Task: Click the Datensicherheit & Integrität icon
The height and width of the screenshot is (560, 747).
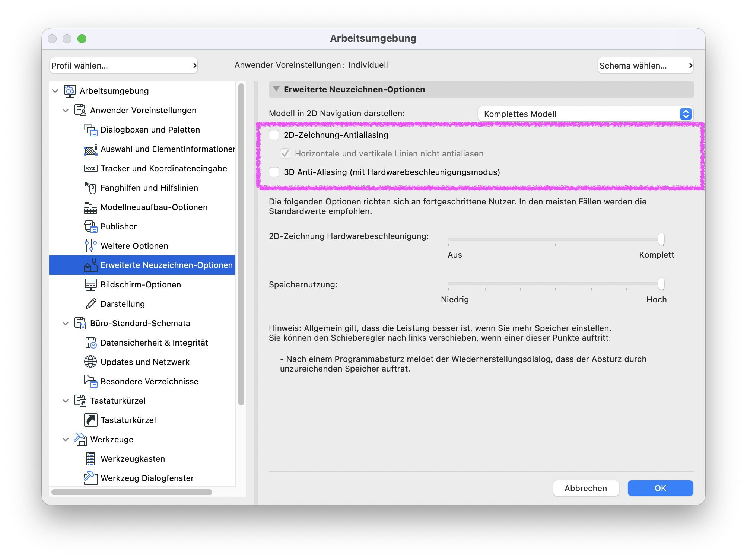Action: click(90, 343)
